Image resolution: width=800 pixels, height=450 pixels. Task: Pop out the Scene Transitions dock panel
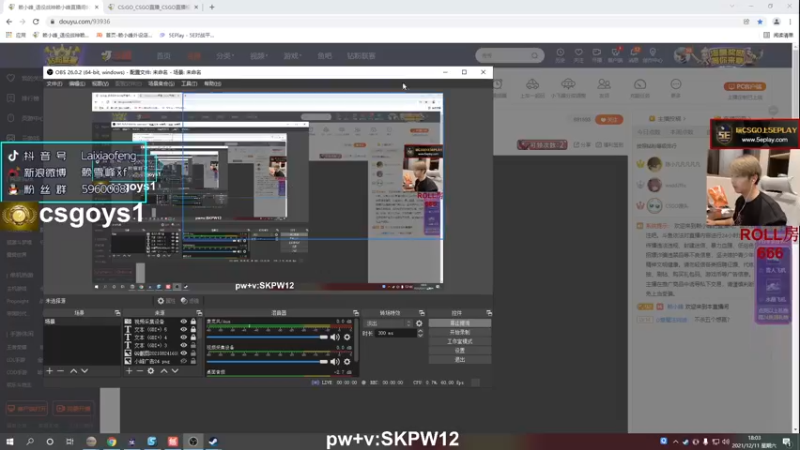421,313
